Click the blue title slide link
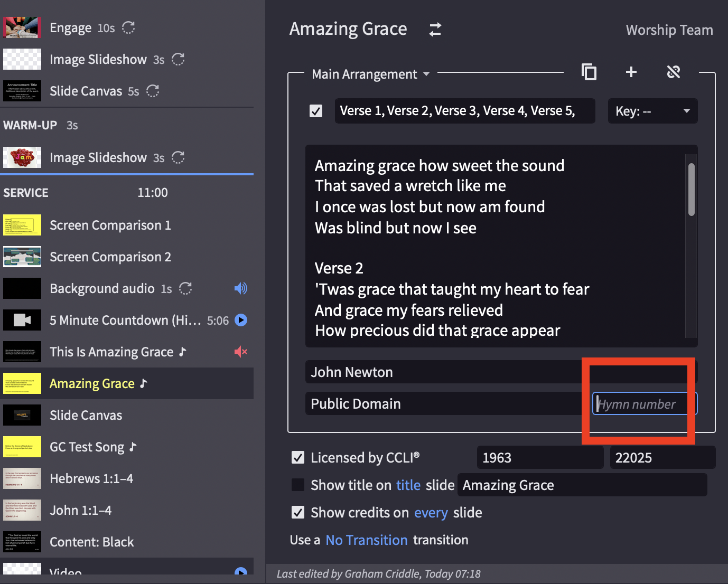The height and width of the screenshot is (584, 728). coord(408,485)
